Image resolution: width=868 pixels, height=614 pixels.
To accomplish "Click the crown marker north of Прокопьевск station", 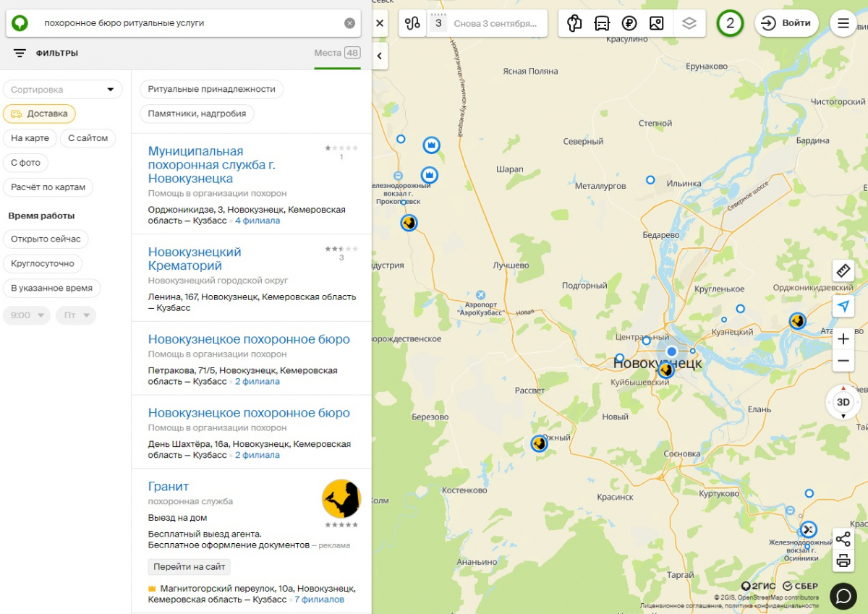I will click(431, 145).
